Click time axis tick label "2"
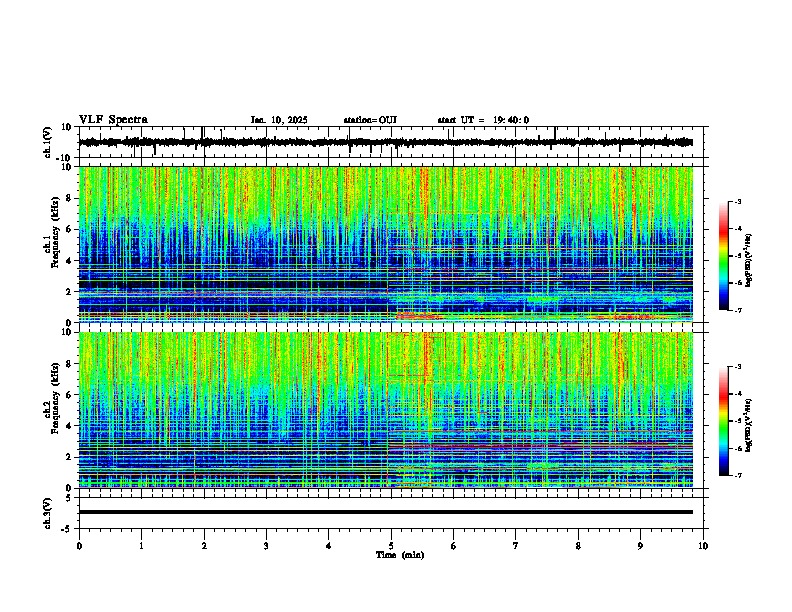The image size is (792, 612). (204, 546)
